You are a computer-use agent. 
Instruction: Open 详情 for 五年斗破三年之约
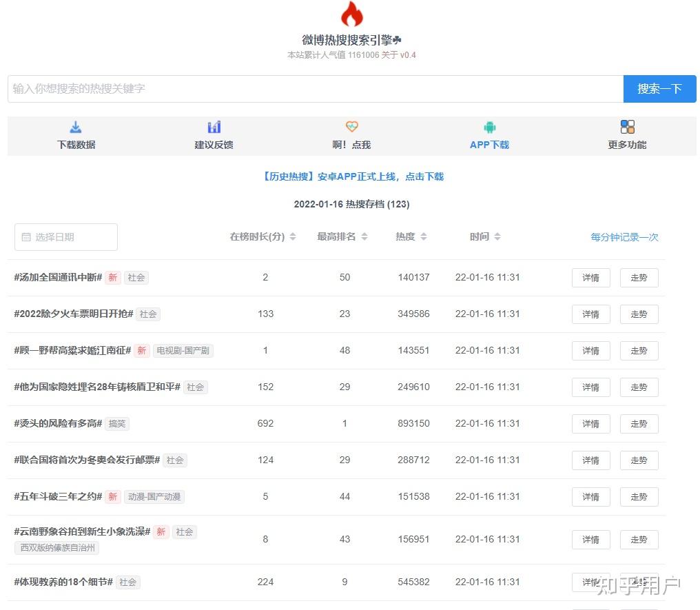tap(590, 497)
